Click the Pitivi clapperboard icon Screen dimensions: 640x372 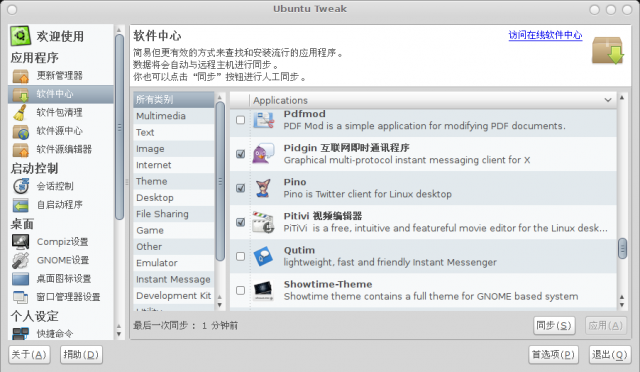(263, 222)
